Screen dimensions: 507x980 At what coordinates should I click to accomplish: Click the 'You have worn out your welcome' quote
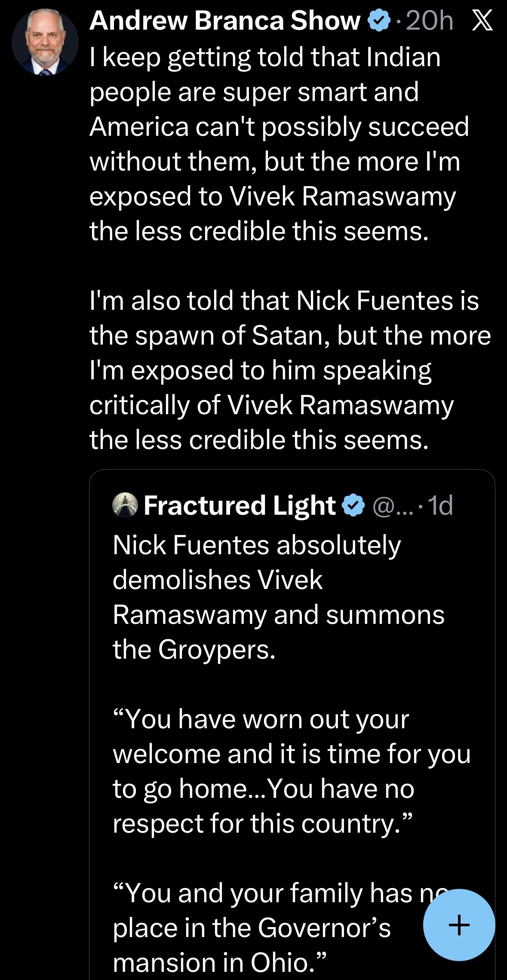tap(260, 719)
